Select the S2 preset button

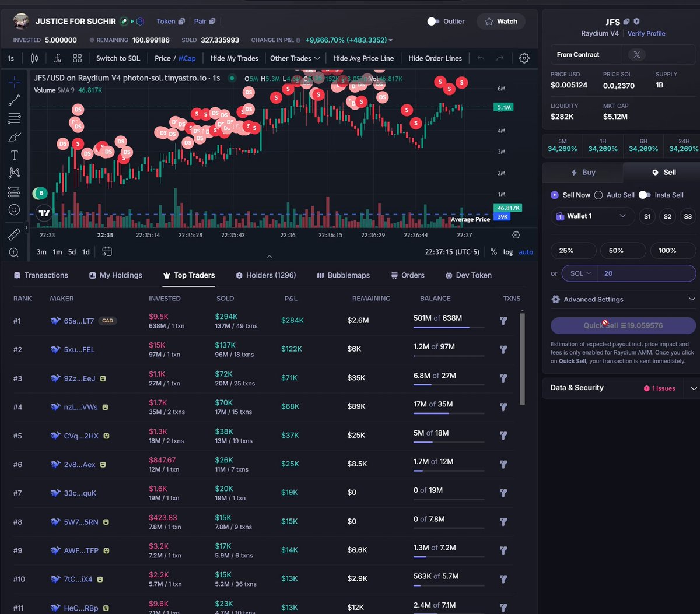[x=667, y=216]
